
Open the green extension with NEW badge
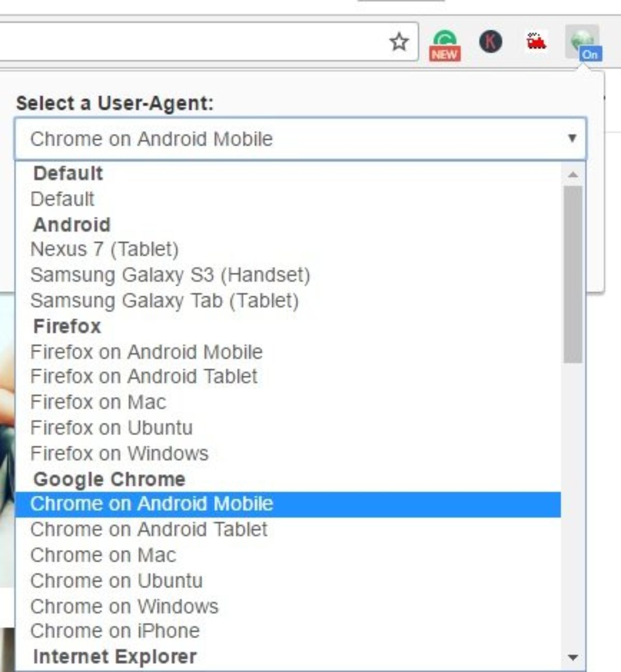445,44
